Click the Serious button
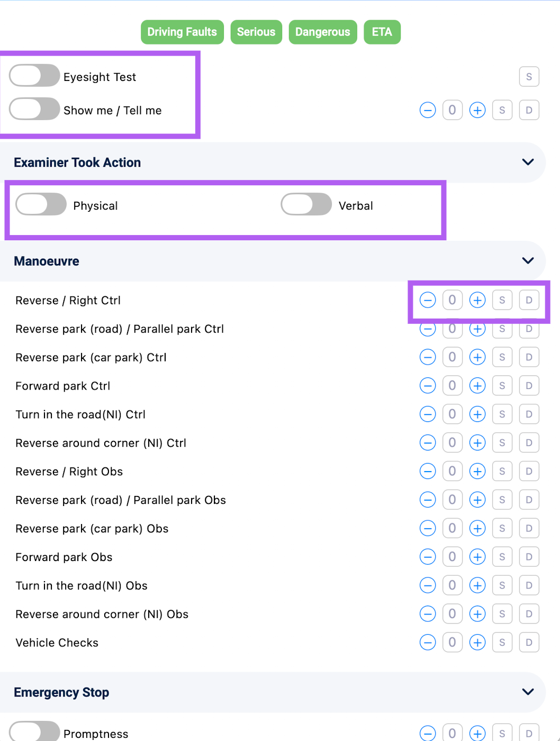Viewport: 560px width, 741px height. (x=256, y=32)
